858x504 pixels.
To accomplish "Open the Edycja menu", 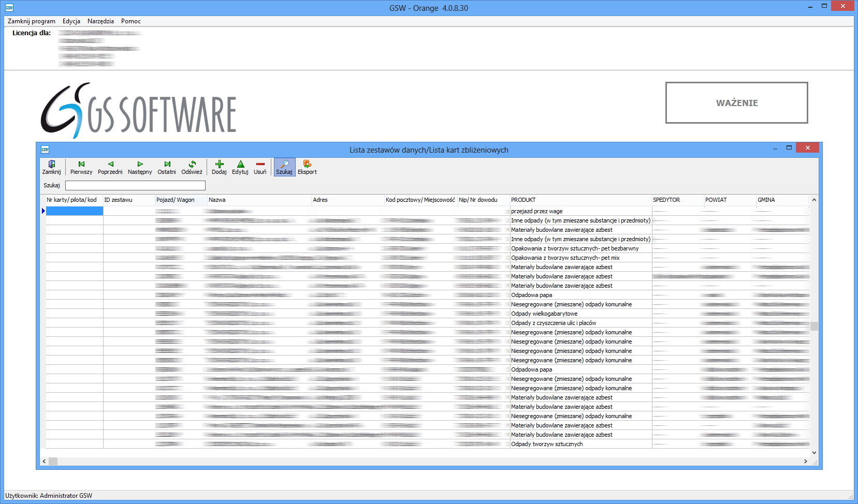I will click(71, 21).
